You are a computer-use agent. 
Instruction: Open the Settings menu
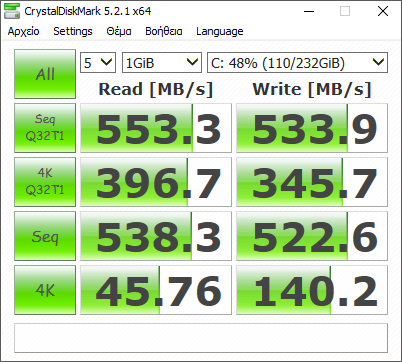coord(73,31)
